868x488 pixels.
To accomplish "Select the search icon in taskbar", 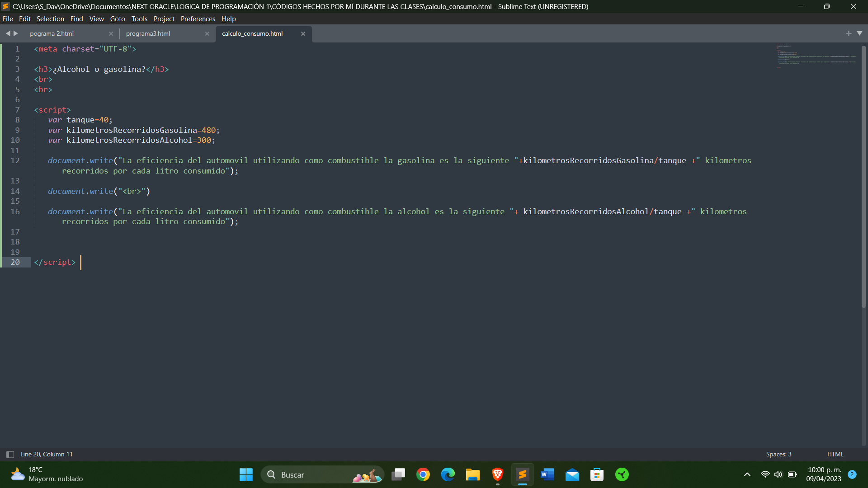I will click(x=272, y=474).
